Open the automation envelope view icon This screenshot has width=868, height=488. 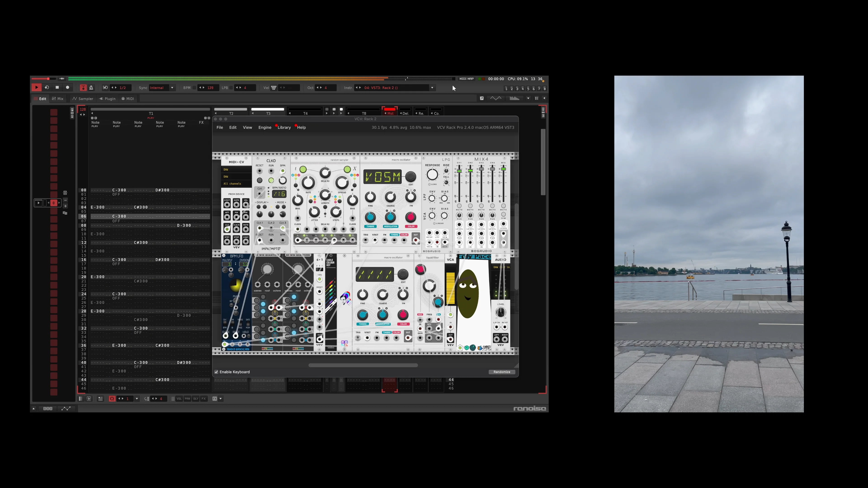point(66,408)
